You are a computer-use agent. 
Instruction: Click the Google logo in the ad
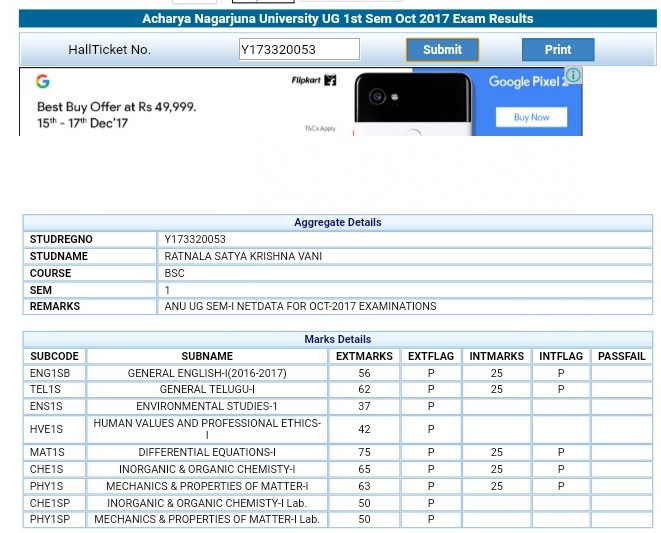[x=43, y=81]
